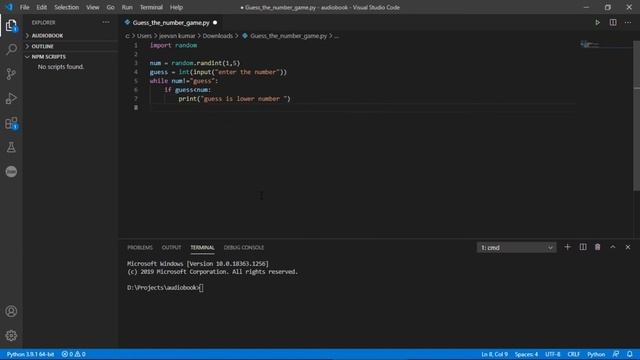Open Explorer views and more actions ellipsis
This screenshot has height=360, width=640.
tap(106, 22)
